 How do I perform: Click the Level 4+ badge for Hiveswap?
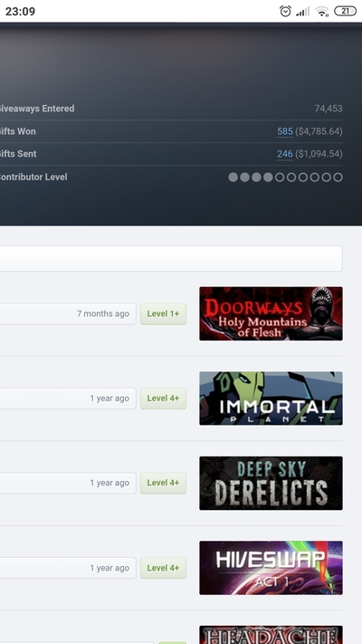(x=163, y=568)
